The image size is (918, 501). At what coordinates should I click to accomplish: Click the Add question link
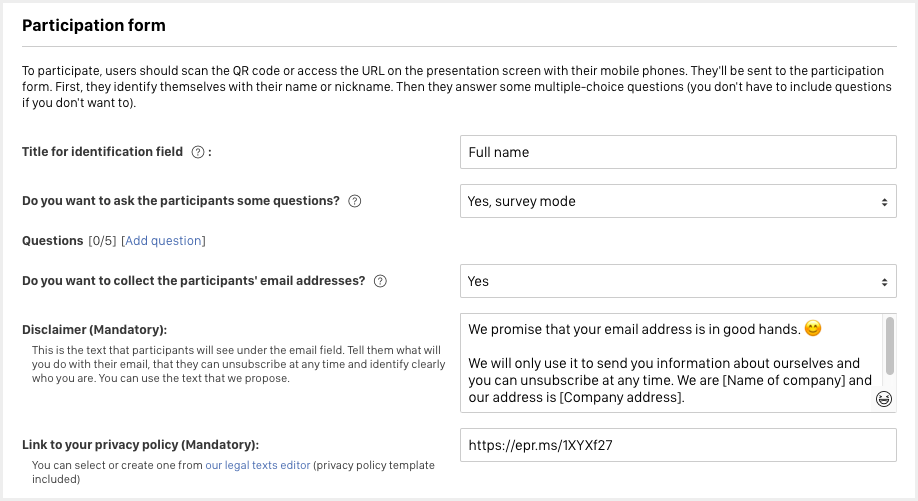click(x=163, y=241)
